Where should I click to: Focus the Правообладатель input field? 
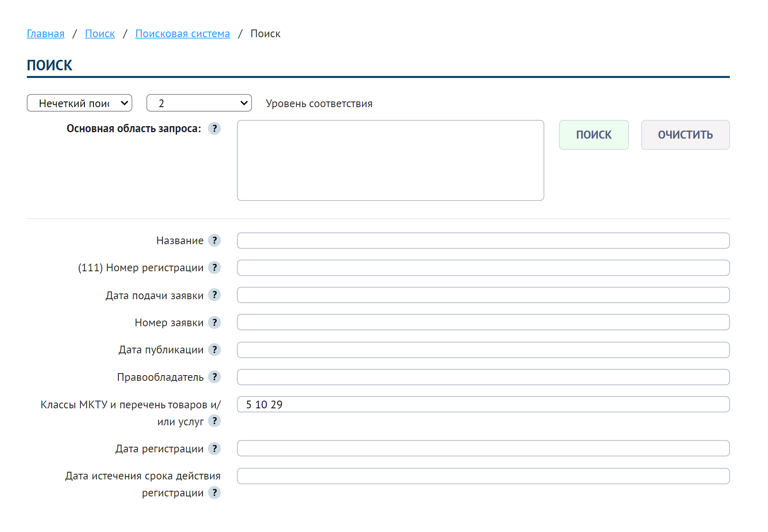click(x=483, y=377)
